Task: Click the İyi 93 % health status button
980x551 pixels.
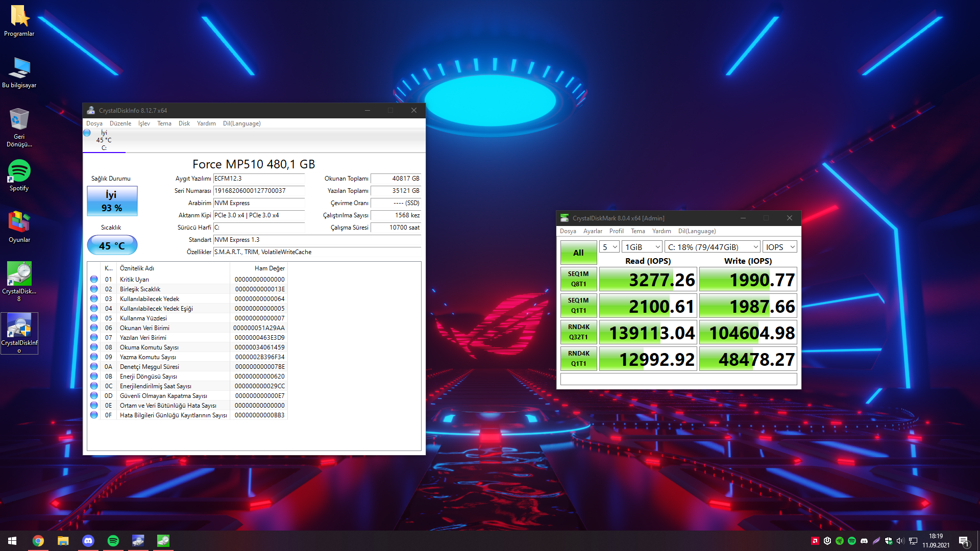Action: (112, 201)
